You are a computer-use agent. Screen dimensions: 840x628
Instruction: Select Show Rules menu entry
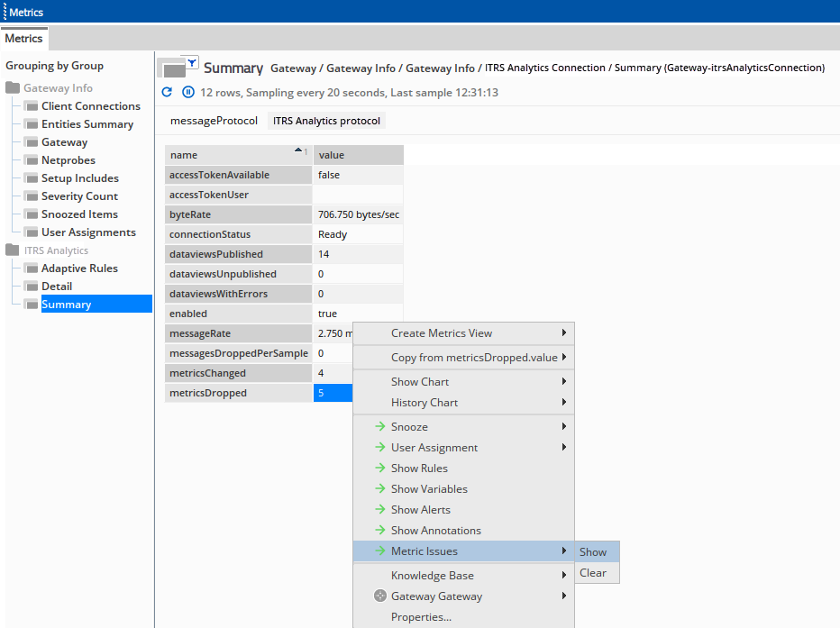coord(419,469)
